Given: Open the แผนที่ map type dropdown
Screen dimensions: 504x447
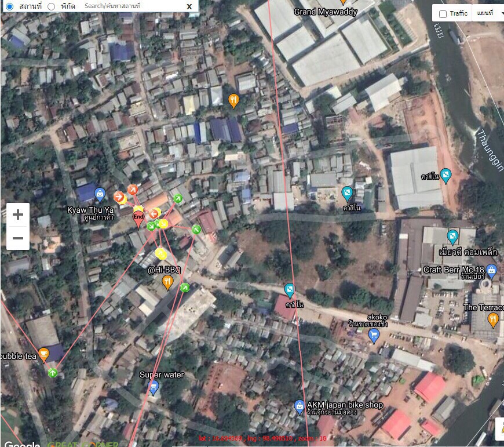Looking at the screenshot, I should point(488,13).
